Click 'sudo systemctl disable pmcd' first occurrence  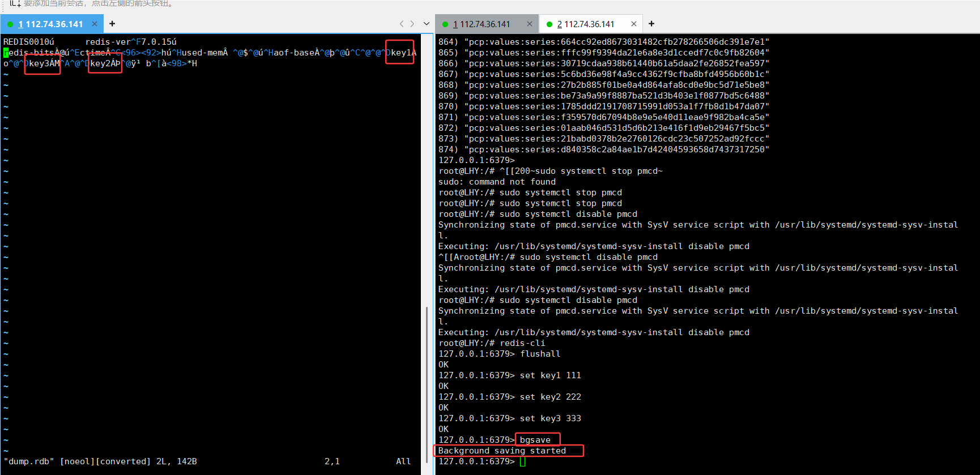pos(568,214)
